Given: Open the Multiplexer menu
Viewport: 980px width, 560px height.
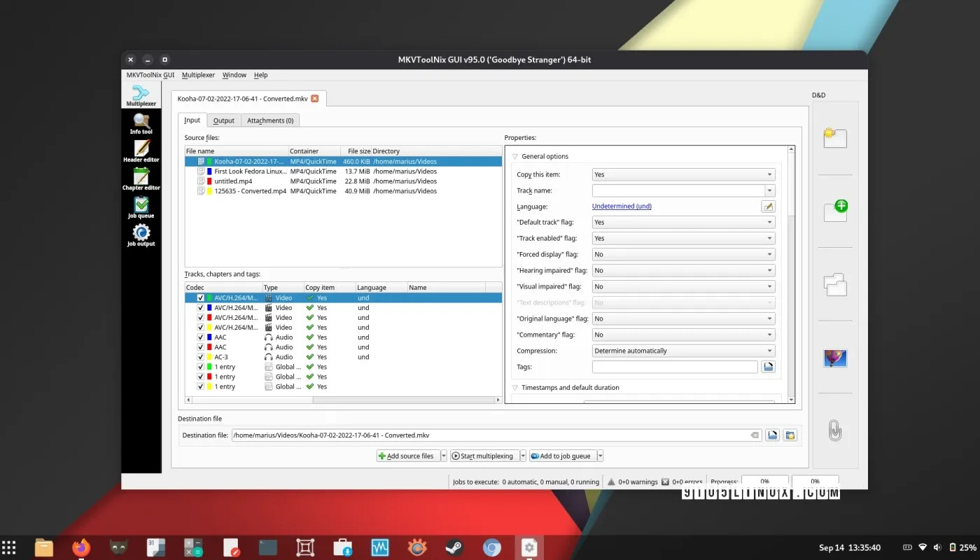Looking at the screenshot, I should point(198,75).
